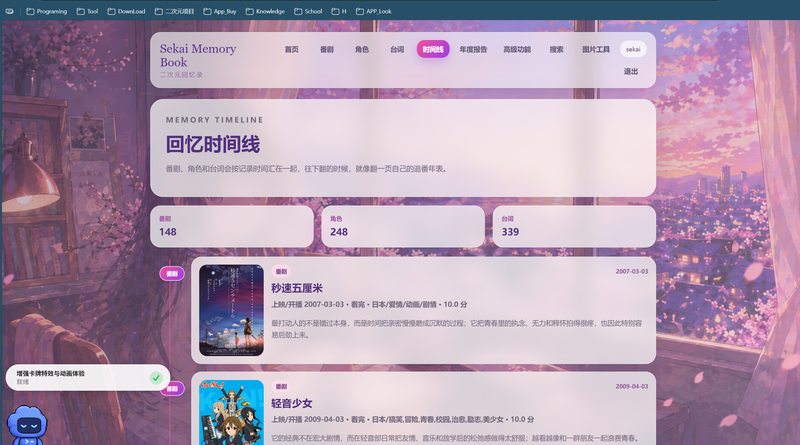Click the green checkmark in the notification
Screen dimensions: 800x445
click(x=156, y=378)
